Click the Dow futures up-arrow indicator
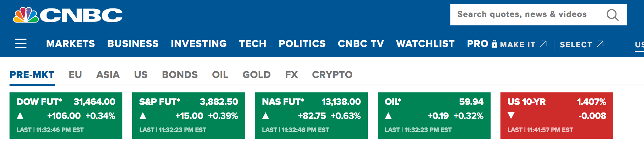Viewport: 644px width, 146px height. (x=20, y=116)
